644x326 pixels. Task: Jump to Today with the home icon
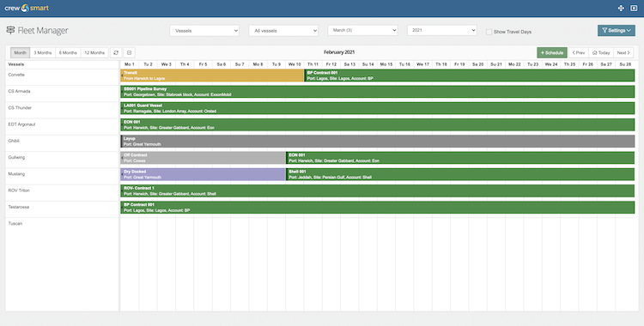point(601,52)
